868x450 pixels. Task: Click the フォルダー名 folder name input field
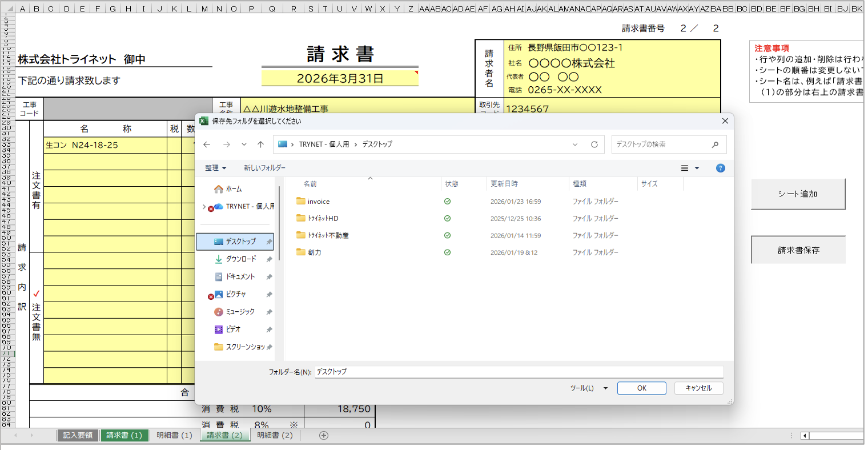[519, 372]
